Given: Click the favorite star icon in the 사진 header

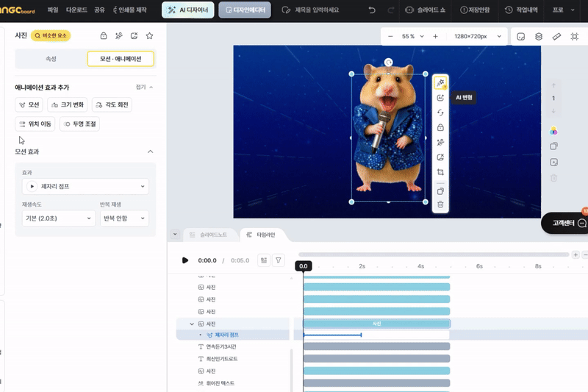Looking at the screenshot, I should (150, 35).
